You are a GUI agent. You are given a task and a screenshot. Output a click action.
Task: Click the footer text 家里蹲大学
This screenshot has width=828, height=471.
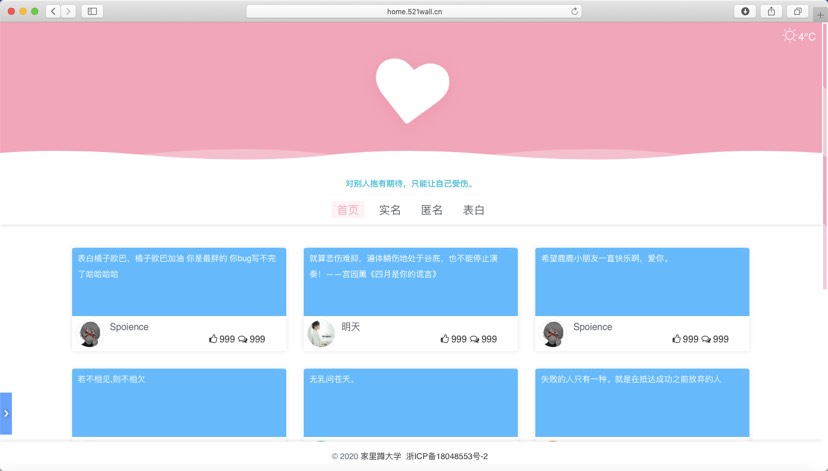(x=381, y=456)
